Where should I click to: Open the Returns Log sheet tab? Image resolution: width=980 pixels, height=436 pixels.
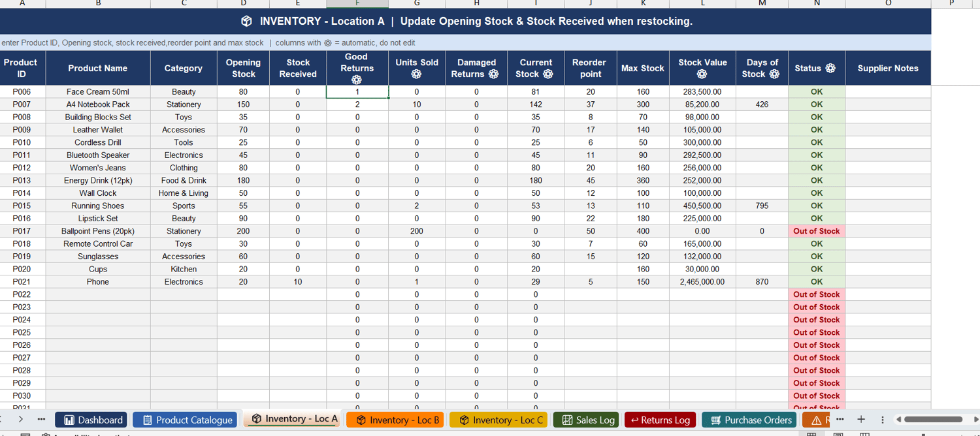[x=660, y=420]
